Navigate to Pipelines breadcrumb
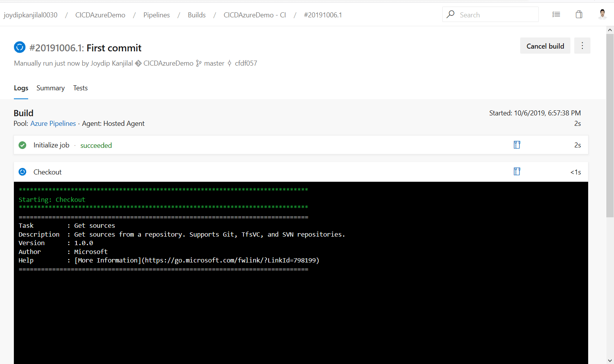The height and width of the screenshot is (364, 614). point(157,15)
